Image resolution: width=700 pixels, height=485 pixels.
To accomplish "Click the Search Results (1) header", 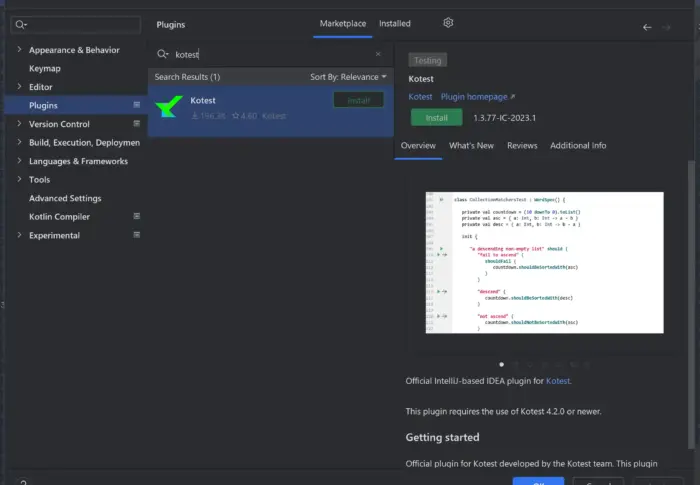I will point(187,77).
